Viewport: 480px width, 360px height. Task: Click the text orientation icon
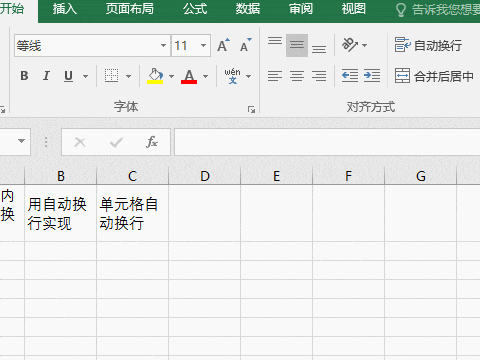coord(350,45)
